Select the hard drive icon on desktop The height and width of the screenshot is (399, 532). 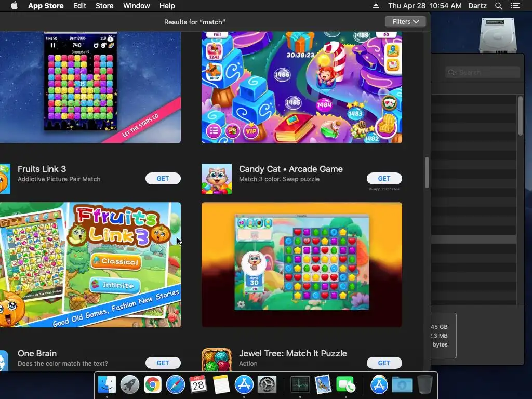point(497,35)
